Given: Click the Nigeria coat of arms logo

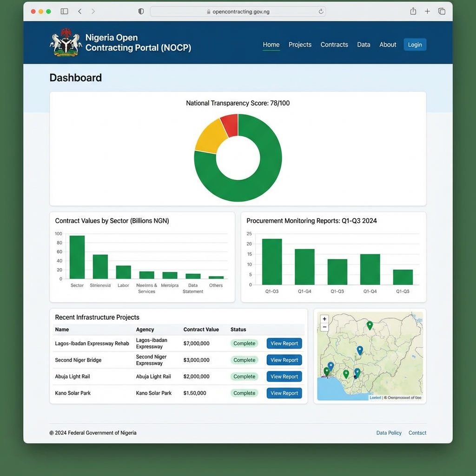Looking at the screenshot, I should 65,42.
